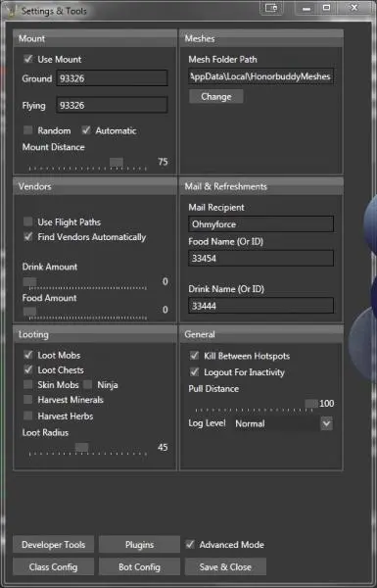
Task: Click the Mount section header
Action: 95,38
